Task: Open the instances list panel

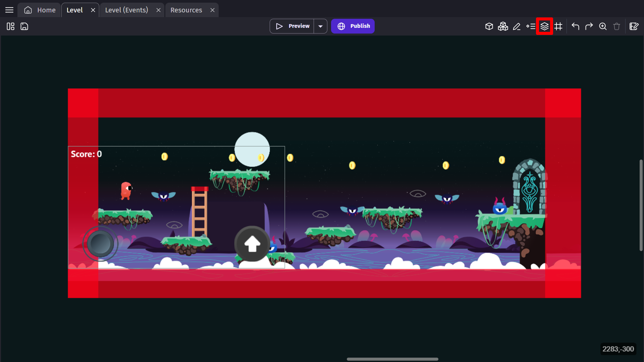Action: tap(531, 26)
